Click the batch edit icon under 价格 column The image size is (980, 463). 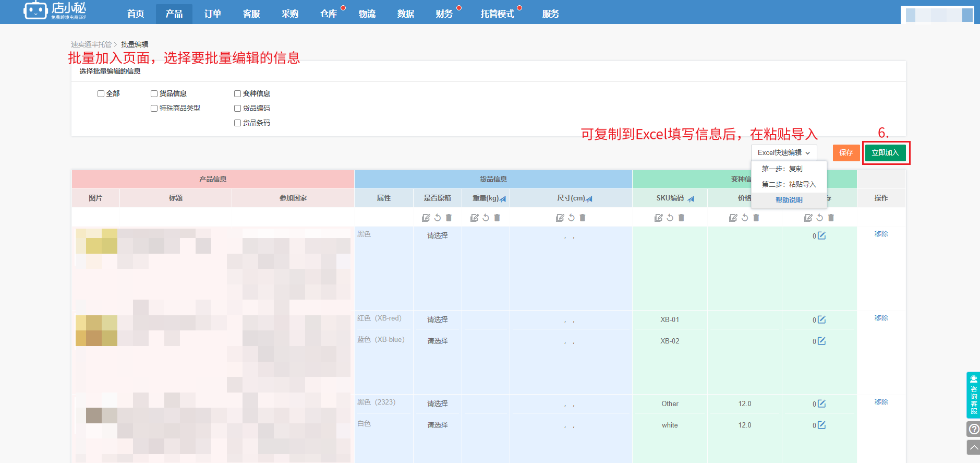click(733, 218)
